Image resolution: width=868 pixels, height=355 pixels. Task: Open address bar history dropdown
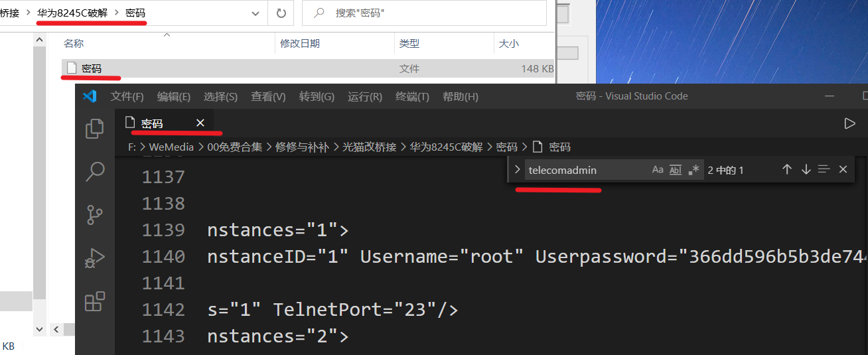click(x=255, y=13)
